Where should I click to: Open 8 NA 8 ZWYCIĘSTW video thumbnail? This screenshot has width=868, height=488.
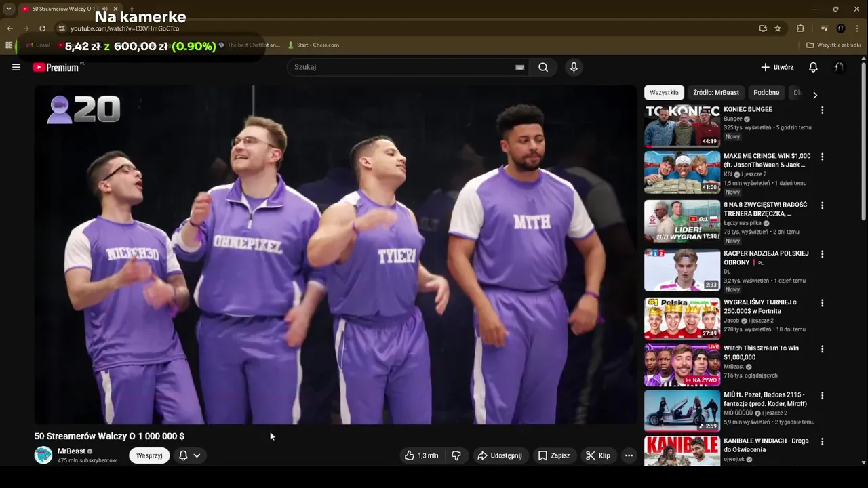click(682, 221)
